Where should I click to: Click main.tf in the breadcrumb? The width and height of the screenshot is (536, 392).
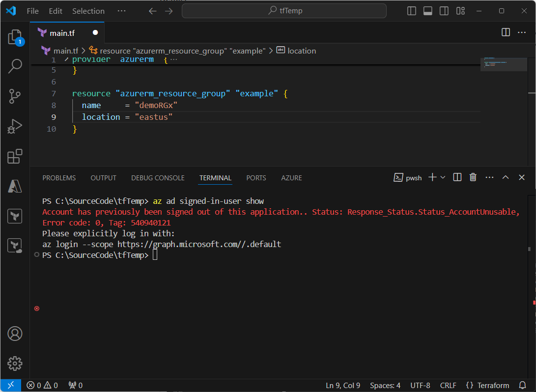(x=66, y=51)
